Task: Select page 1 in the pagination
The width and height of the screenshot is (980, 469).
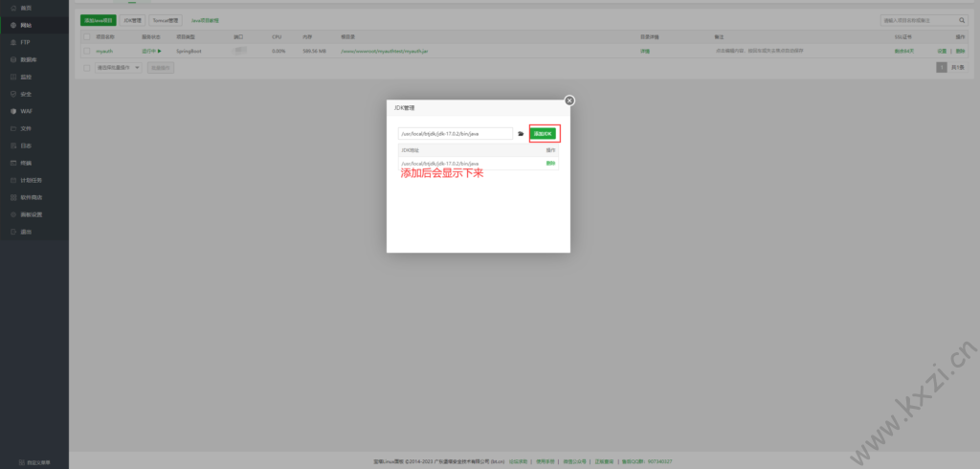Action: (942, 68)
